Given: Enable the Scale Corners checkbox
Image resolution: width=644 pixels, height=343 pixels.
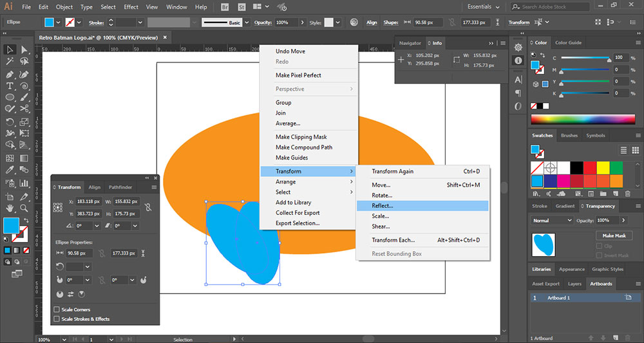Looking at the screenshot, I should (x=57, y=310).
